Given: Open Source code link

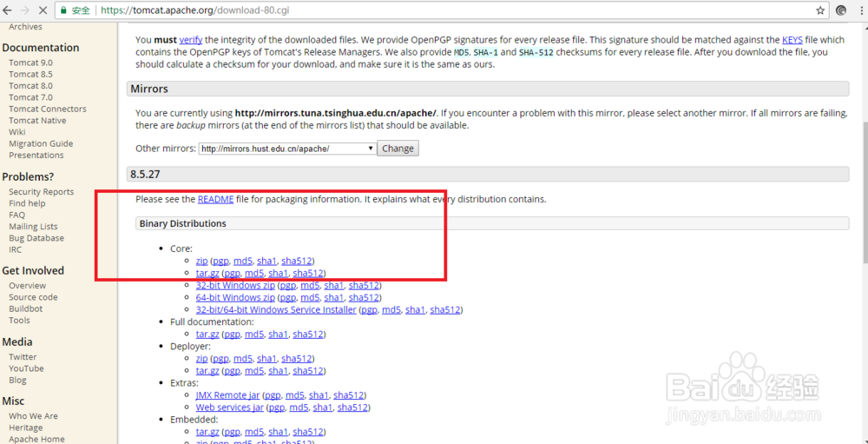Looking at the screenshot, I should point(33,298).
